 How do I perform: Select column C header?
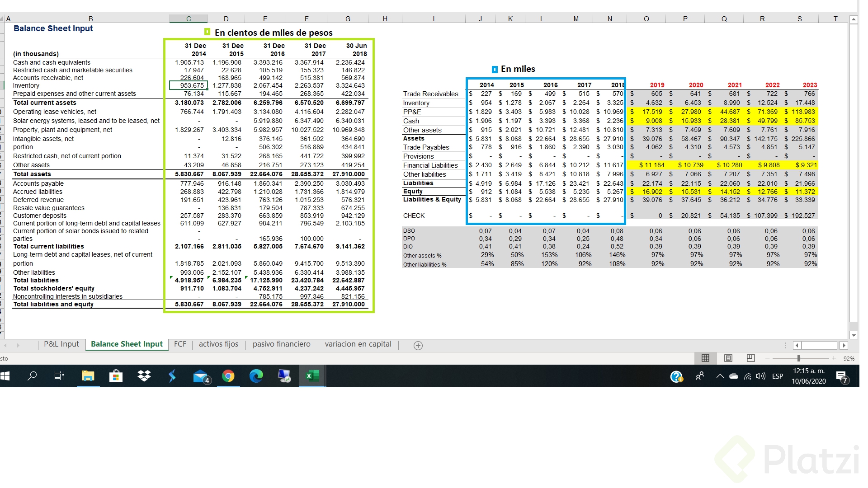189,19
